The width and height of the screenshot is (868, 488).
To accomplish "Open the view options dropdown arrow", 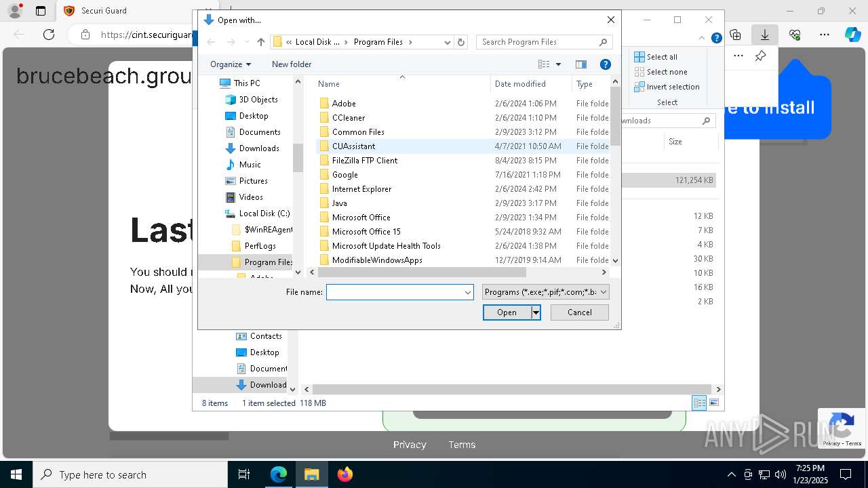I will click(x=559, y=64).
